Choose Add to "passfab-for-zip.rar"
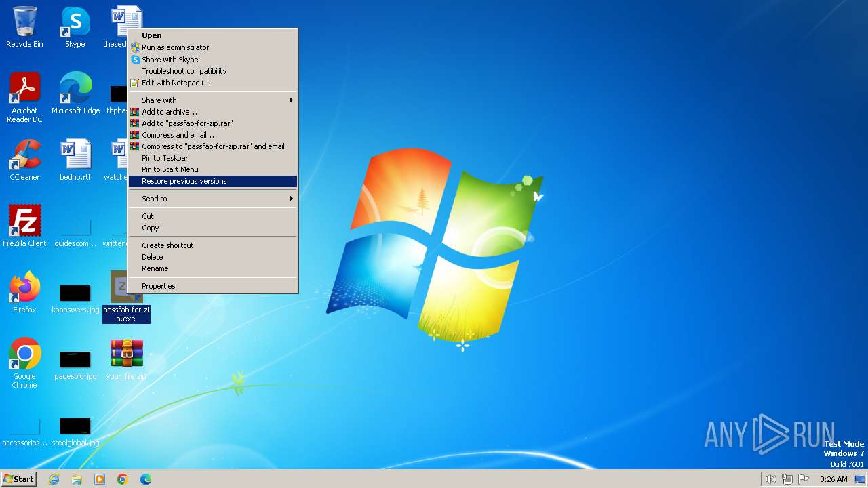This screenshot has width=868, height=488. (213, 123)
